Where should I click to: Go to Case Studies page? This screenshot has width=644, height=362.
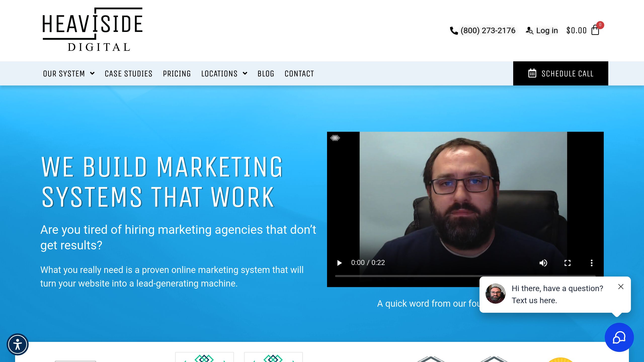coord(129,74)
